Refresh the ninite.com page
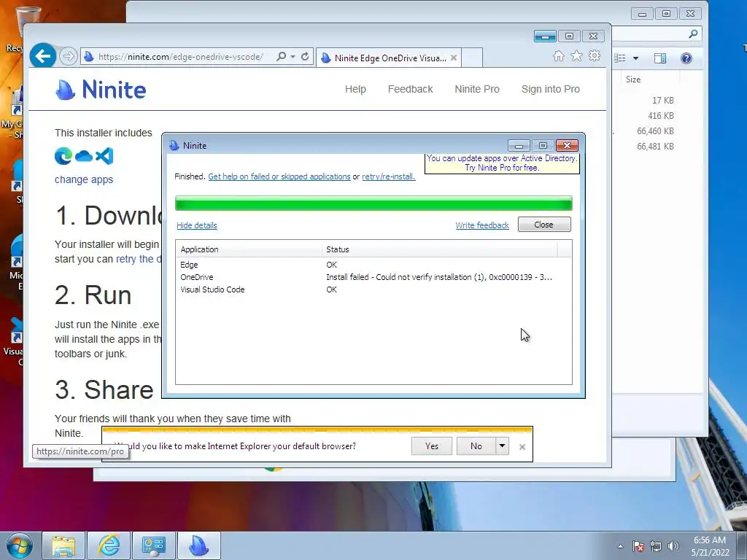Screen dimensions: 747x560 click(305, 57)
